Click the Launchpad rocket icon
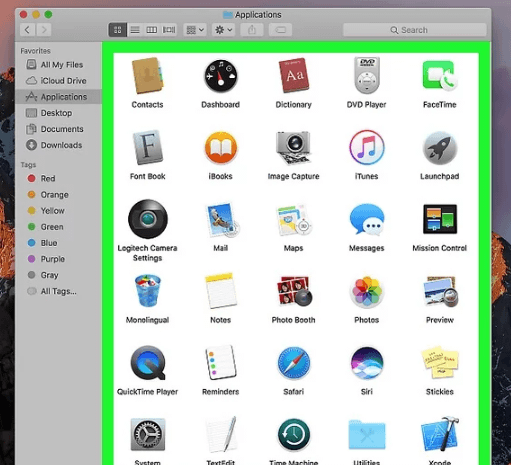 pos(440,148)
